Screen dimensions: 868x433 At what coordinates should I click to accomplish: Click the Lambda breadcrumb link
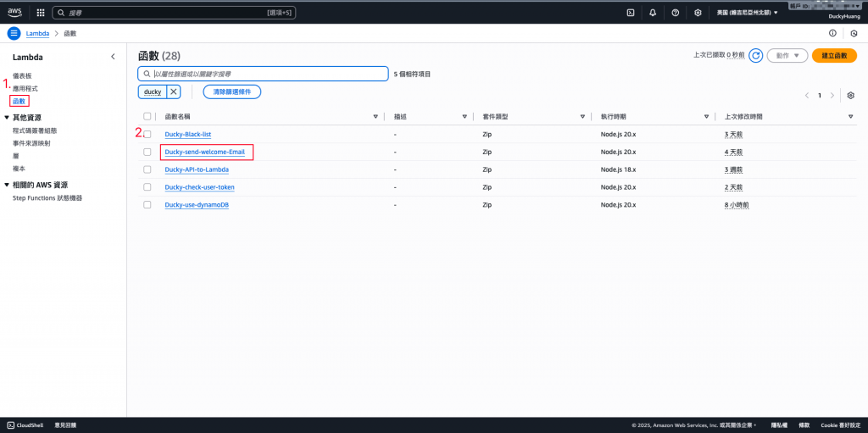pos(37,33)
